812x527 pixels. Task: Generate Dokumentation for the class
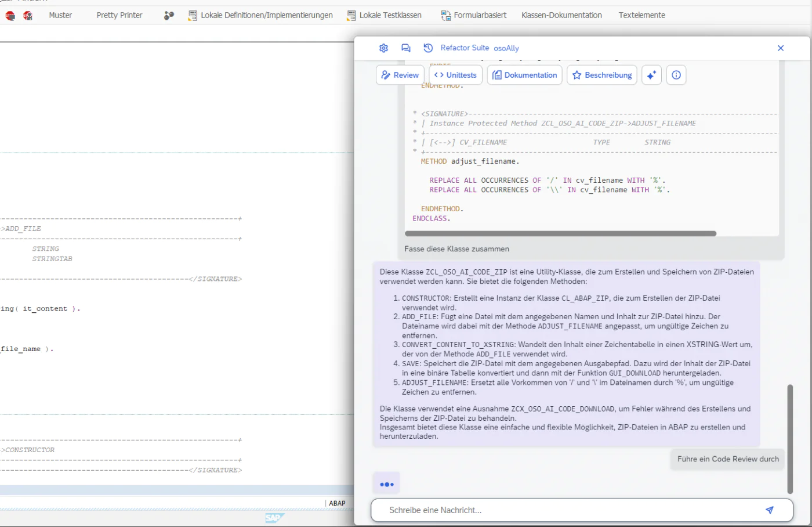[x=525, y=75]
